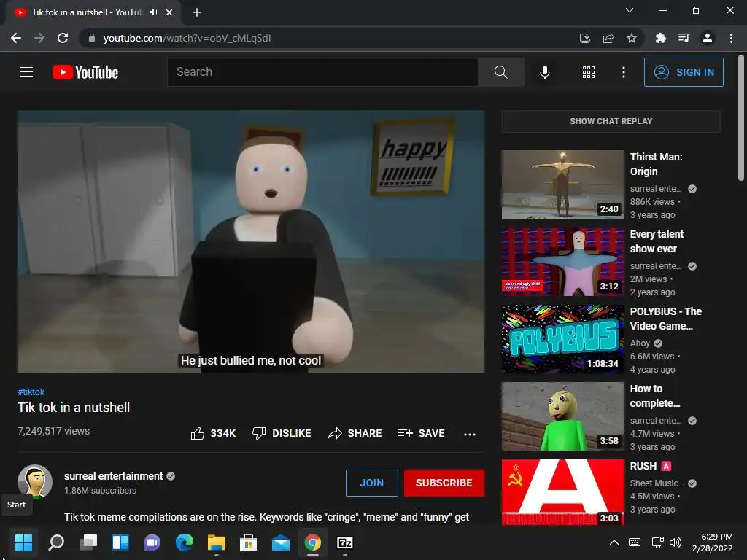Click the share page icon in address bar

coord(608,38)
